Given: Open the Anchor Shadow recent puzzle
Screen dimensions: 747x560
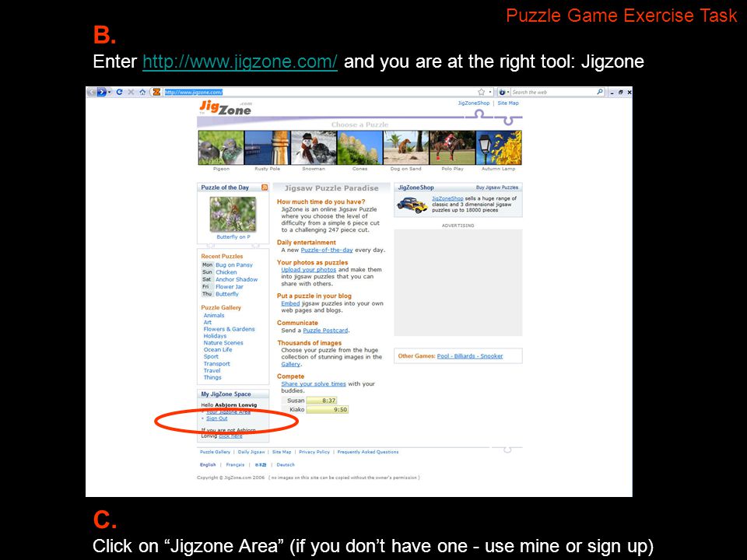Looking at the screenshot, I should [237, 279].
